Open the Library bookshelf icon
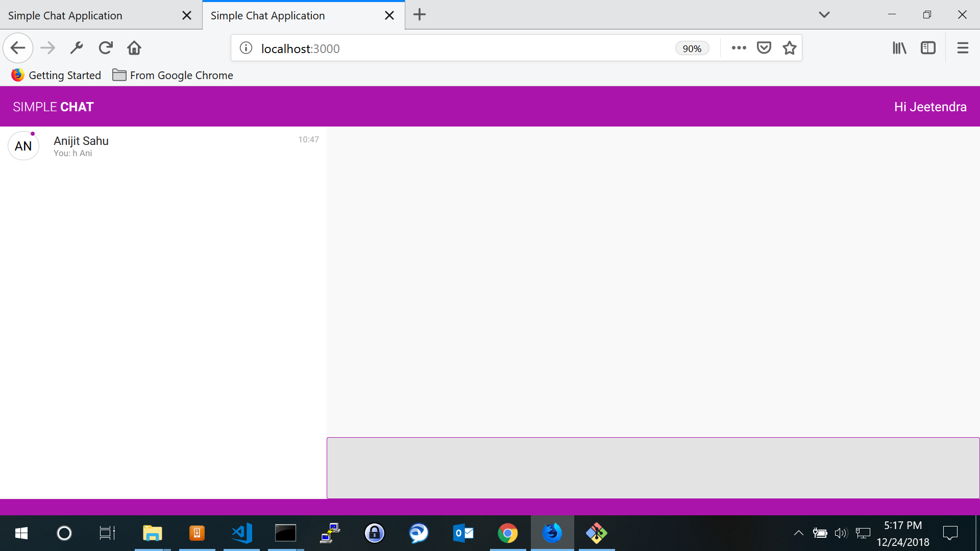 [899, 48]
